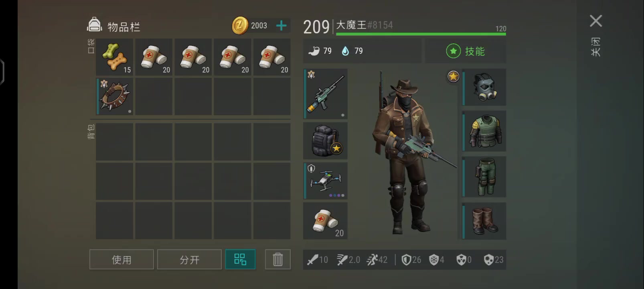Select the green tactical vest slot
644x289 pixels.
(484, 131)
